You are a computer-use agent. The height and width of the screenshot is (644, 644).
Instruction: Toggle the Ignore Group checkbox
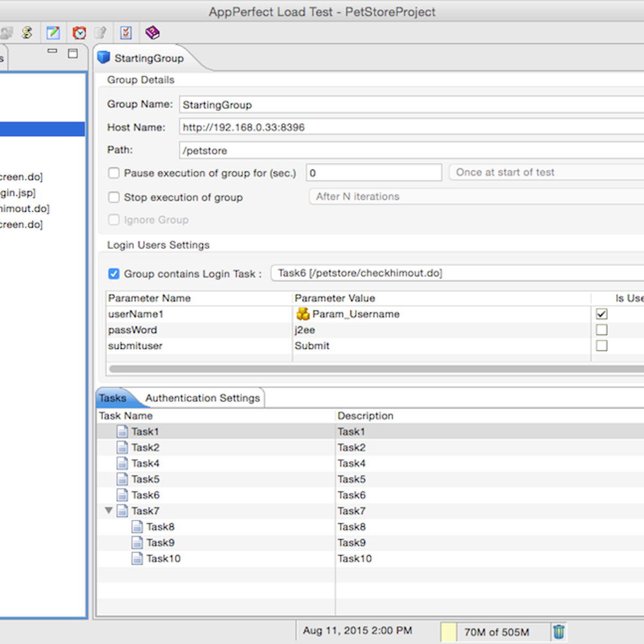click(114, 219)
